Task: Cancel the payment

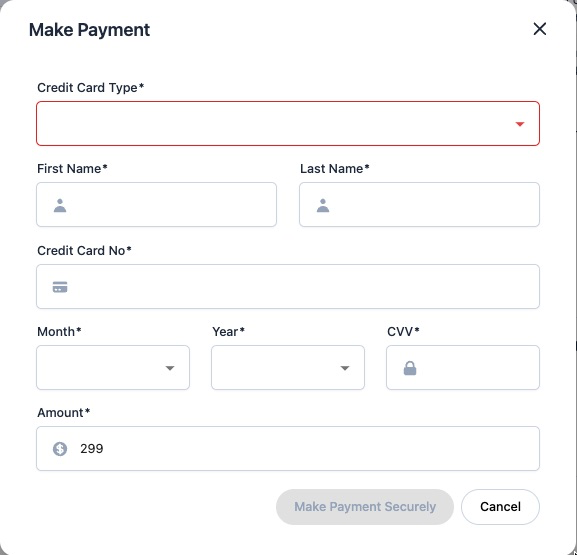Action: [500, 507]
